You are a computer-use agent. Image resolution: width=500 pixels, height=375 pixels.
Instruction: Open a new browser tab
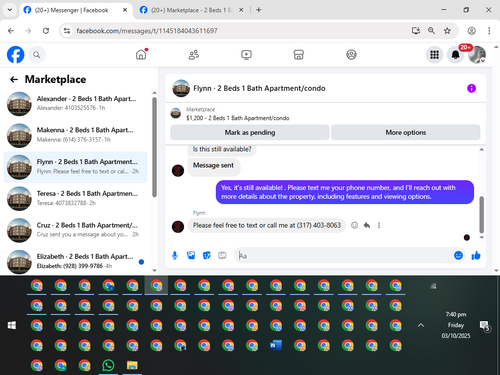(x=259, y=10)
